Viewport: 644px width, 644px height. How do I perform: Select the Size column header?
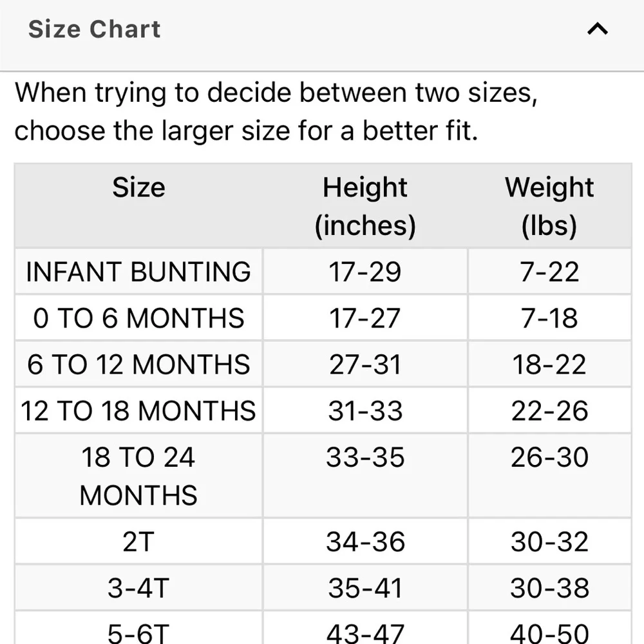[139, 206]
